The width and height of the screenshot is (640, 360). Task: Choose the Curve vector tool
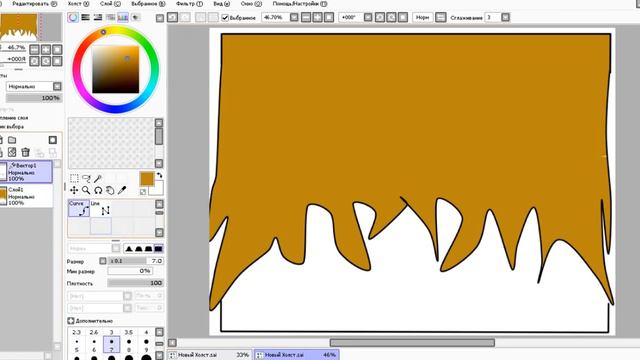[79, 208]
